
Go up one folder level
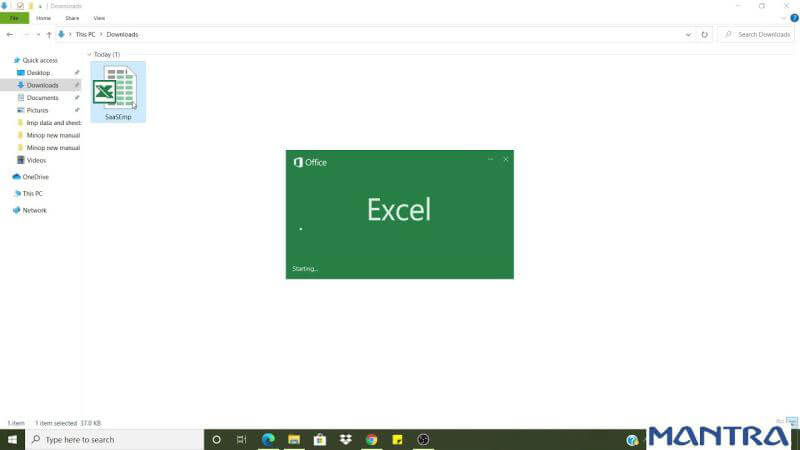[x=49, y=34]
